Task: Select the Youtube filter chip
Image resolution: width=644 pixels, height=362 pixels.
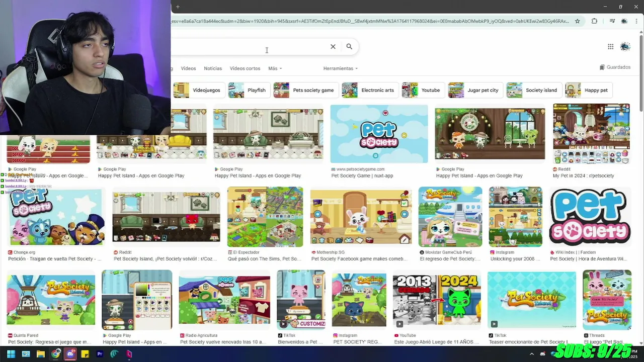Action: click(x=423, y=90)
